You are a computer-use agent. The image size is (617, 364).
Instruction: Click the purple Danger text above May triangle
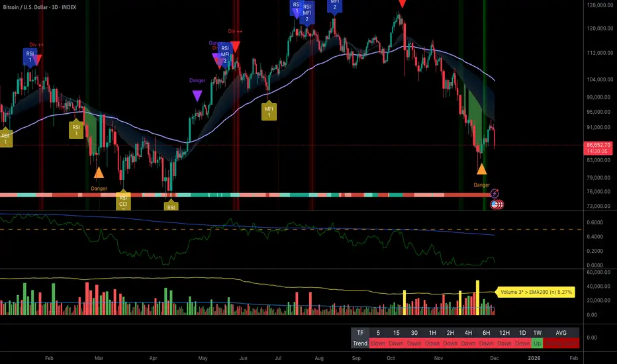tap(197, 80)
